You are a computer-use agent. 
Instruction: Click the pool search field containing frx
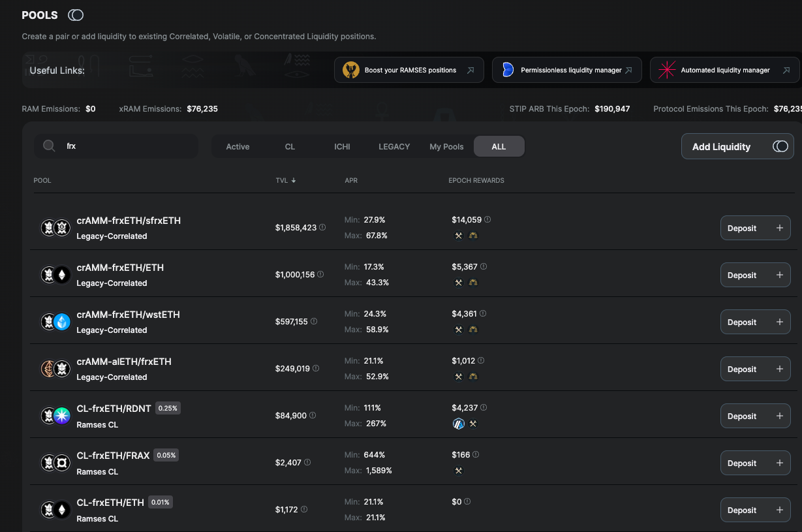127,146
